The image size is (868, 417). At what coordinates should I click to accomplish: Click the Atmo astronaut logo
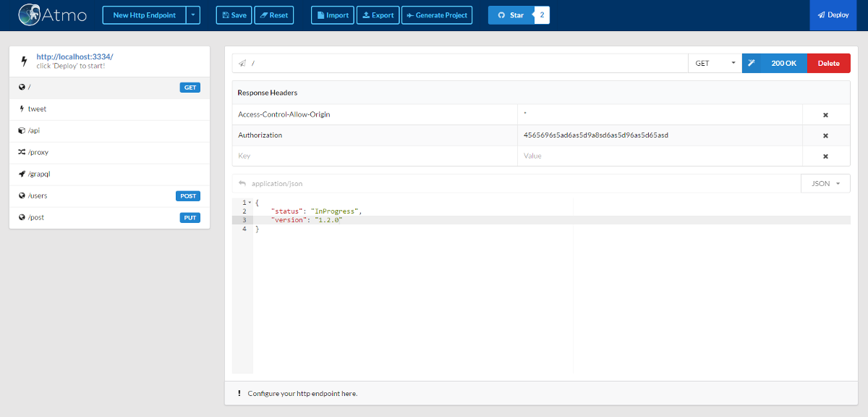(30, 15)
